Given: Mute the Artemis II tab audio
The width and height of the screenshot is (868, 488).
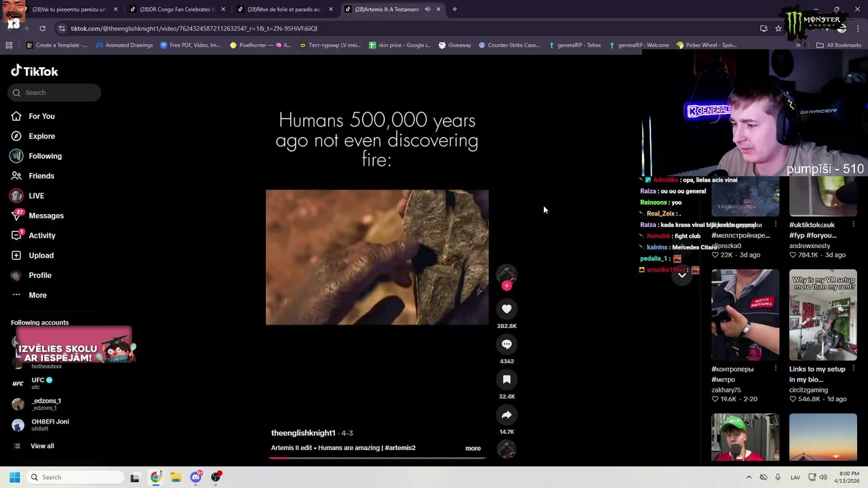Looking at the screenshot, I should pyautogui.click(x=427, y=9).
